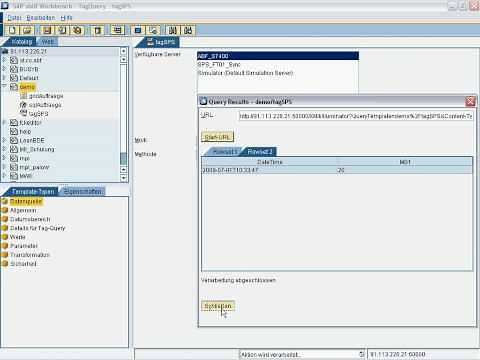
Task: Click the DateTime column header
Action: tap(270, 162)
